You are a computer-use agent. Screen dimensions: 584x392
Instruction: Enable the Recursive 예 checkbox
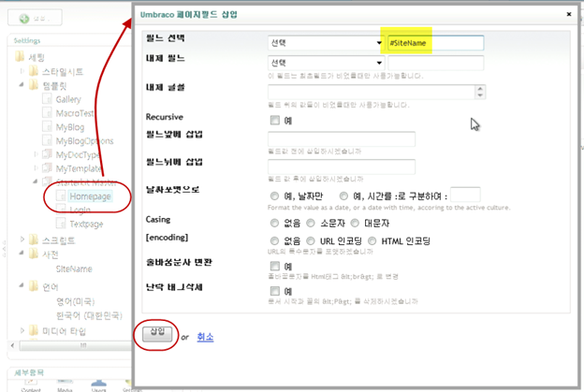(x=275, y=121)
